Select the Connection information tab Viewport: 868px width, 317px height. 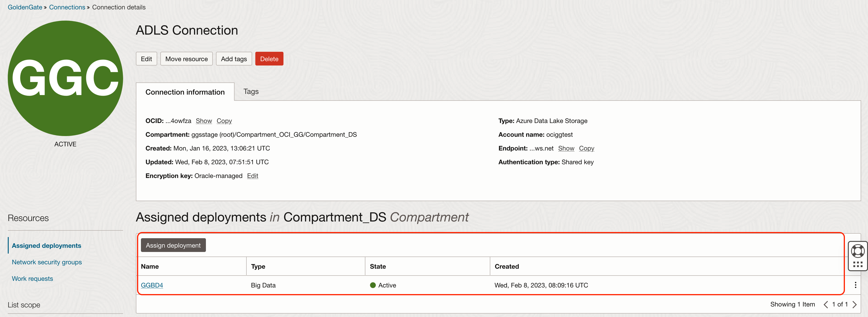tap(185, 92)
